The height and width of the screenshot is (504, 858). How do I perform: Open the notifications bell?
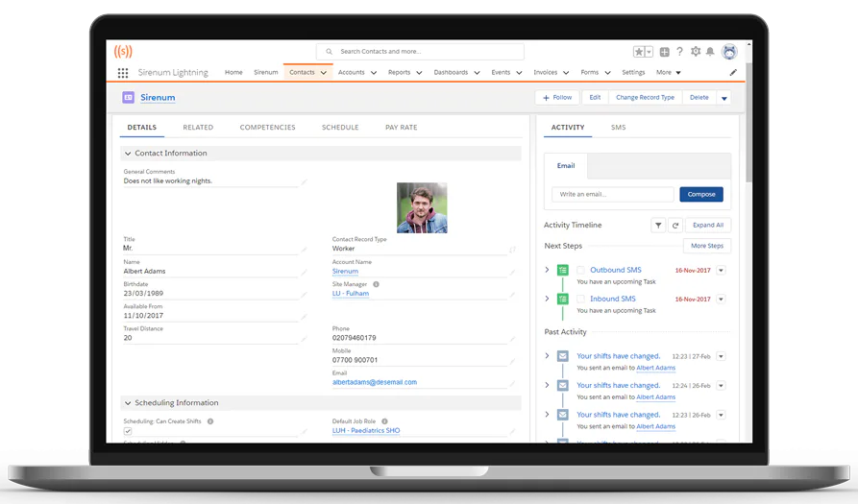[x=710, y=52]
